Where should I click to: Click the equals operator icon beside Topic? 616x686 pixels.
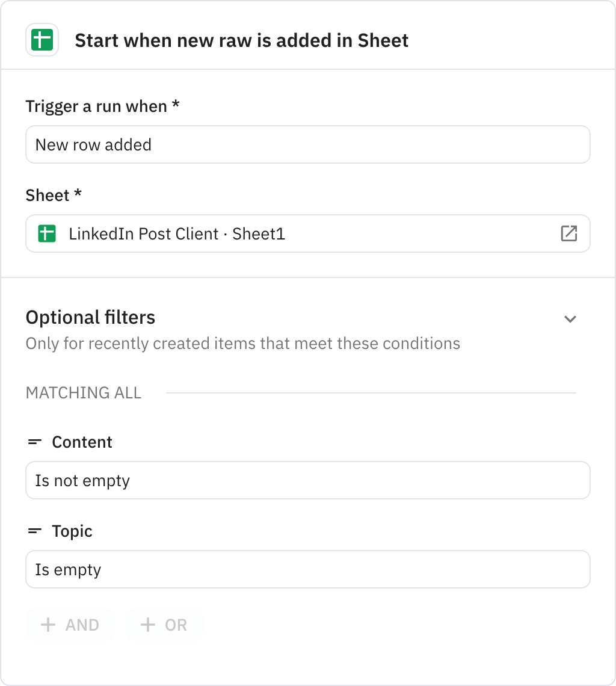tap(34, 531)
